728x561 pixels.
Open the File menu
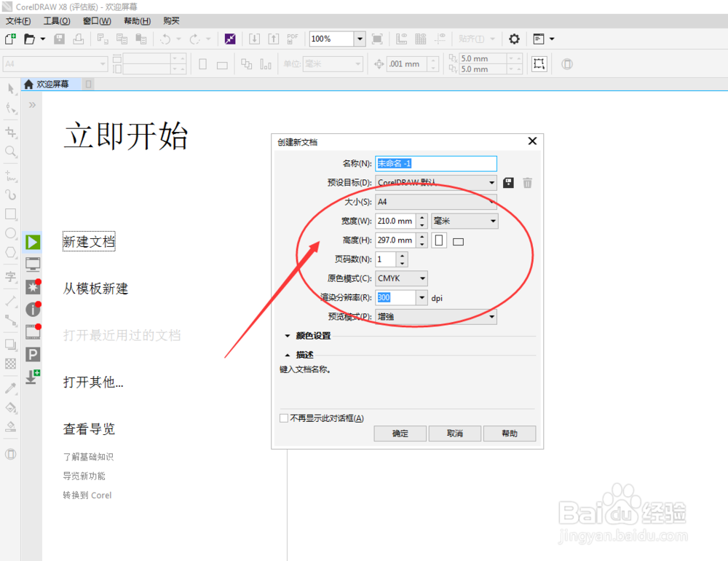click(x=18, y=21)
